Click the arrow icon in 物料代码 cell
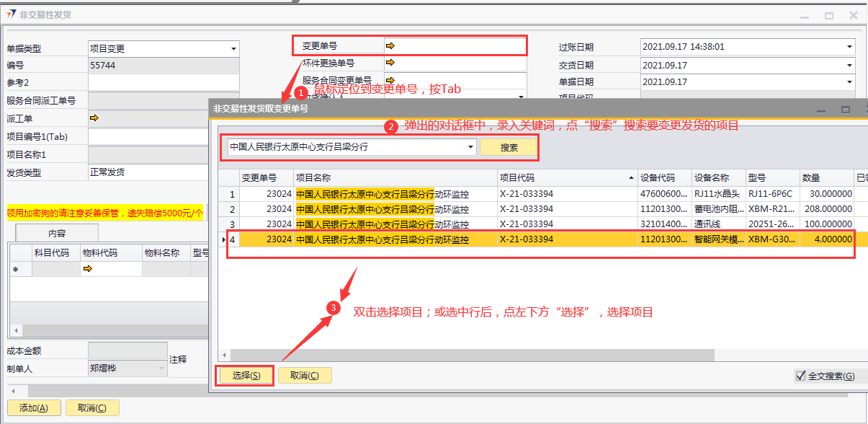 pyautogui.click(x=88, y=269)
